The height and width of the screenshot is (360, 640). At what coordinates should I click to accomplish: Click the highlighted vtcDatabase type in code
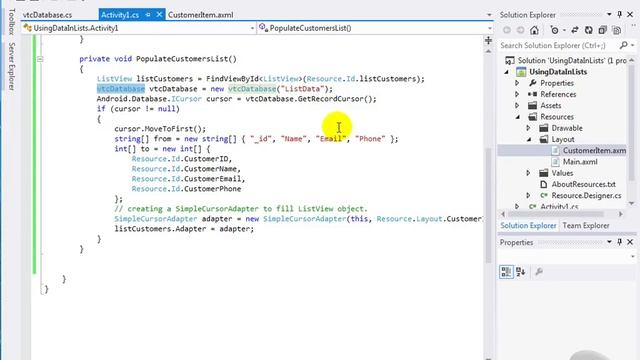(120, 89)
